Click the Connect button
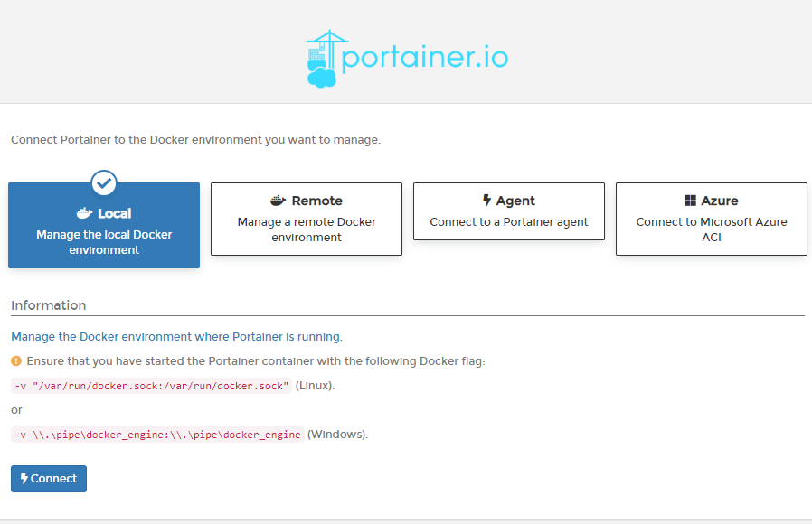 click(49, 479)
